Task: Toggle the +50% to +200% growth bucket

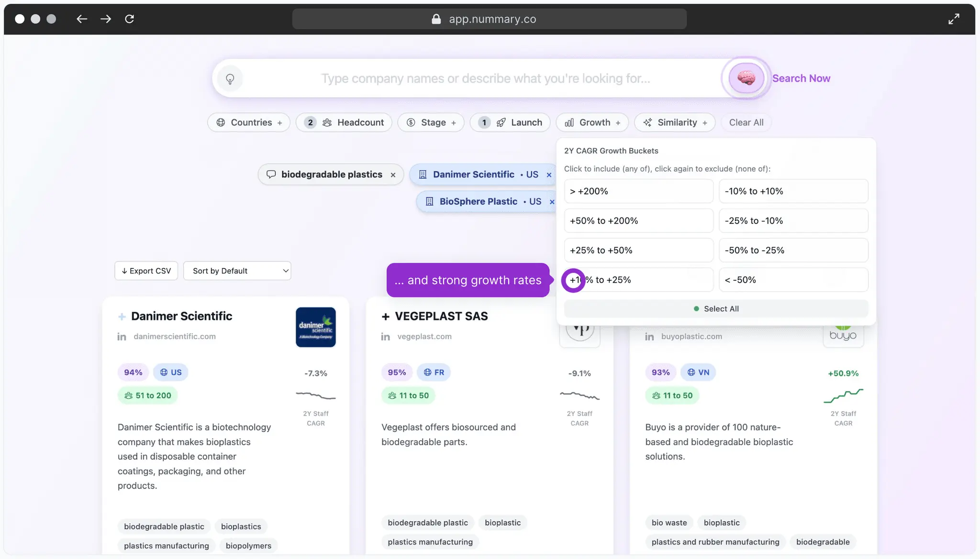Action: tap(638, 221)
